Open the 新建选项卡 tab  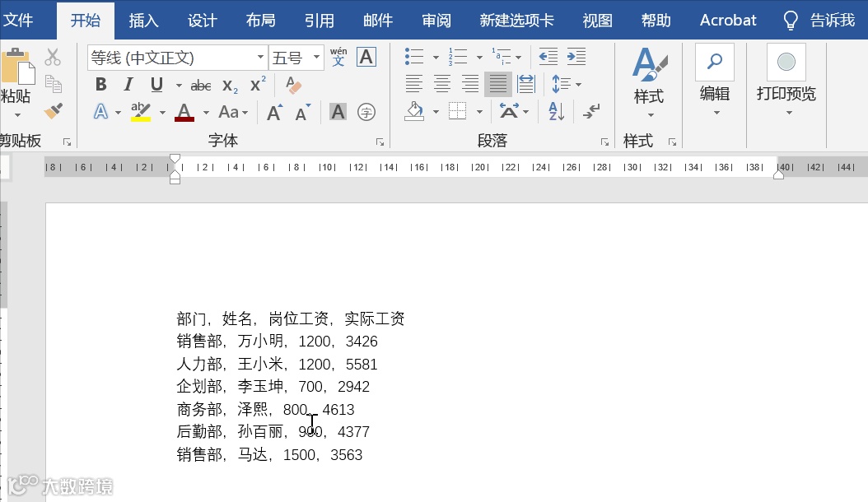[516, 21]
